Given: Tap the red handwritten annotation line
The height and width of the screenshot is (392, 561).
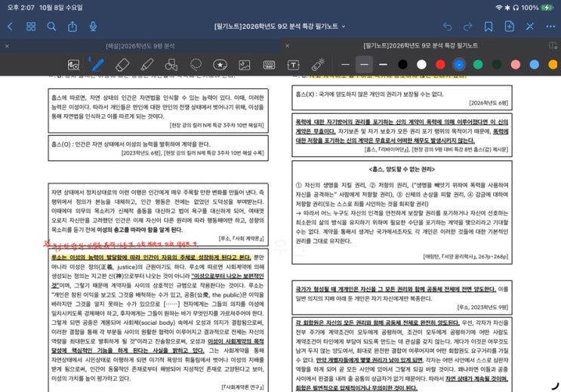Looking at the screenshot, I should (x=121, y=245).
